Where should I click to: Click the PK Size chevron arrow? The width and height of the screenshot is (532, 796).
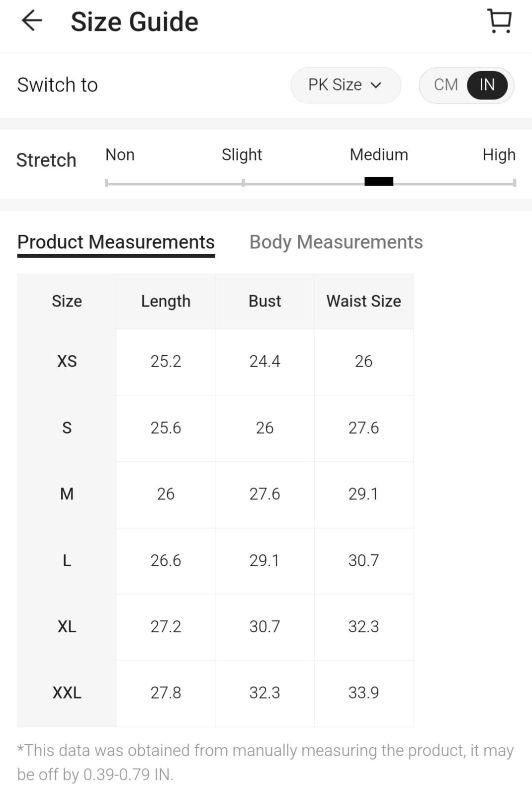tap(376, 85)
